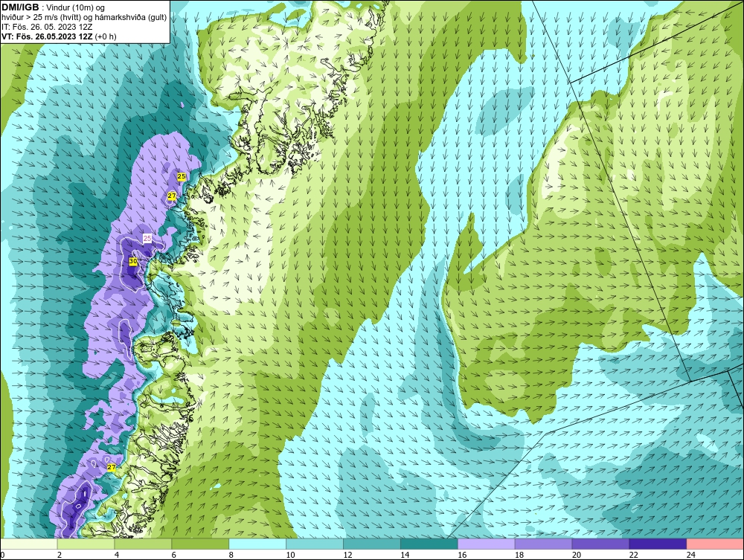
Task: Click 'IT: Fös. 26. 05. 2023 12Z' text
Action: click(46, 27)
